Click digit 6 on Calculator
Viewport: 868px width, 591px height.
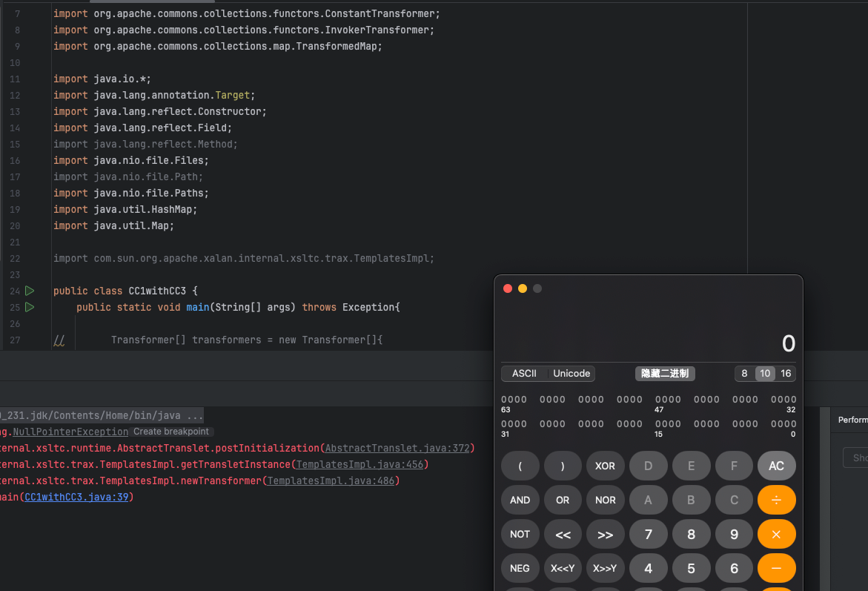click(734, 568)
